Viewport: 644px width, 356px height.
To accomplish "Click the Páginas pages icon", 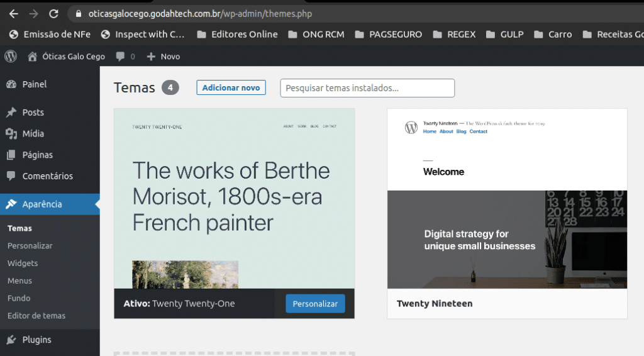I will [x=11, y=155].
